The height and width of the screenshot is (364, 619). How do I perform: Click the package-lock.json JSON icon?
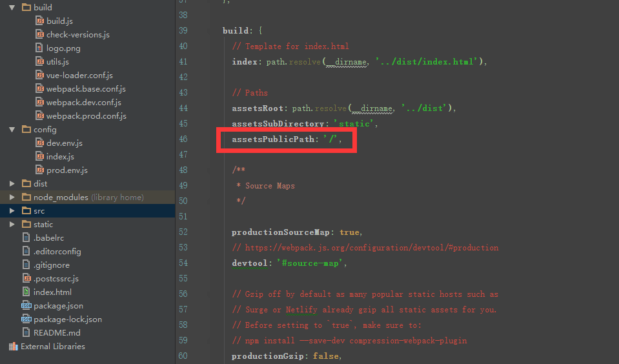point(26,319)
